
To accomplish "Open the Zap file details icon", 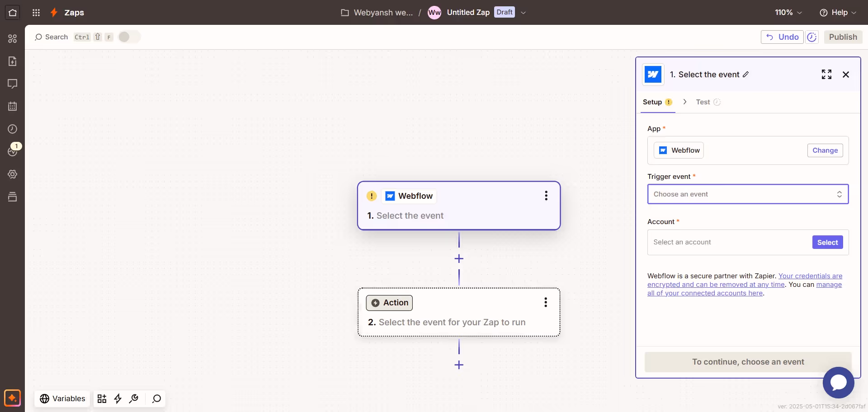I will [x=13, y=61].
